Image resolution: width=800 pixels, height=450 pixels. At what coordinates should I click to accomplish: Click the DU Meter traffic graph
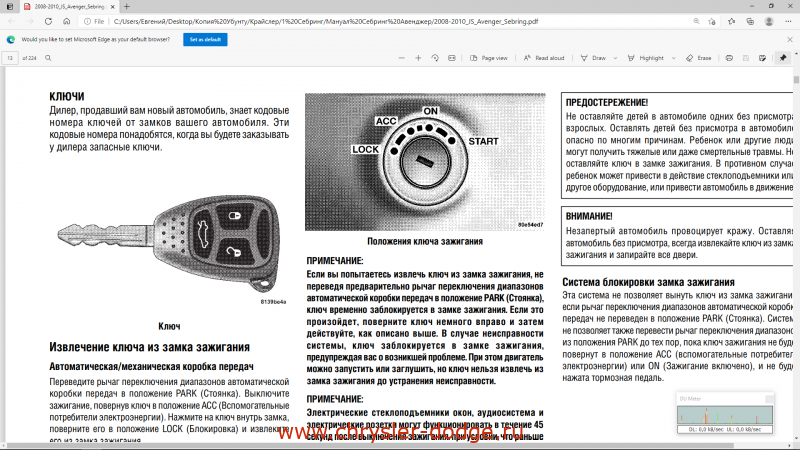tap(724, 415)
